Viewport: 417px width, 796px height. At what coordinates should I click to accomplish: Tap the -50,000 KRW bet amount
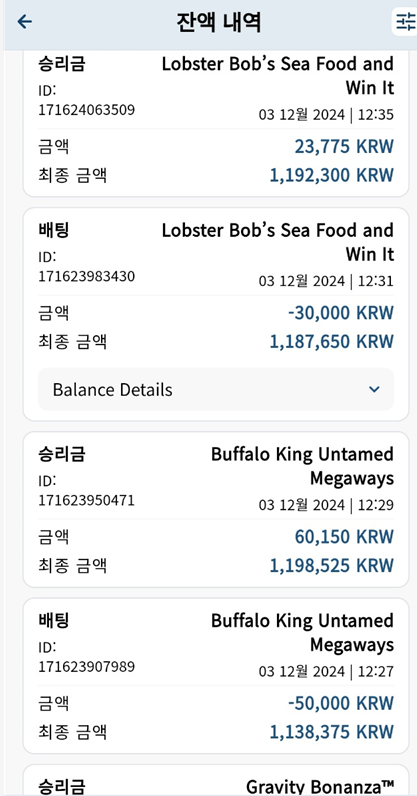coord(340,703)
